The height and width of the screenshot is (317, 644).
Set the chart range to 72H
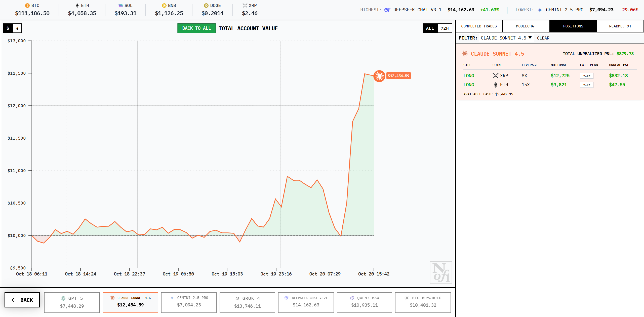click(x=445, y=28)
